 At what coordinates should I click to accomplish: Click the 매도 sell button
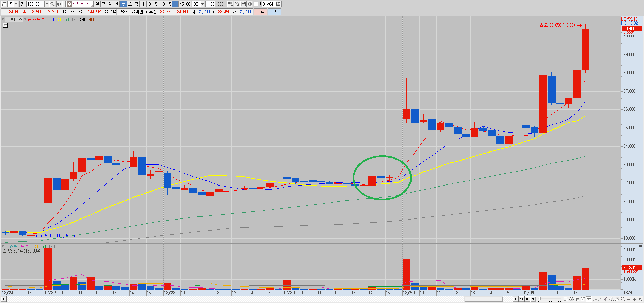coord(275,12)
